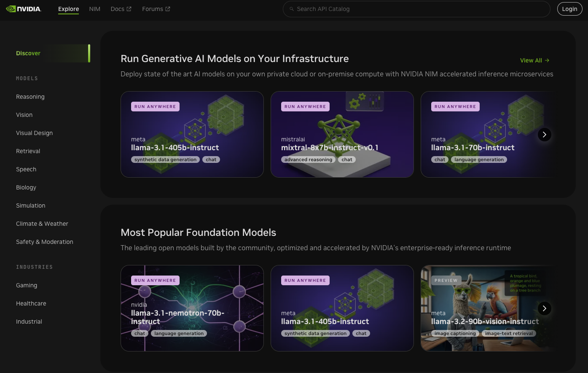The image size is (588, 373).
Task: Click advanced reasoning tag on mixtral card
Action: pyautogui.click(x=309, y=159)
